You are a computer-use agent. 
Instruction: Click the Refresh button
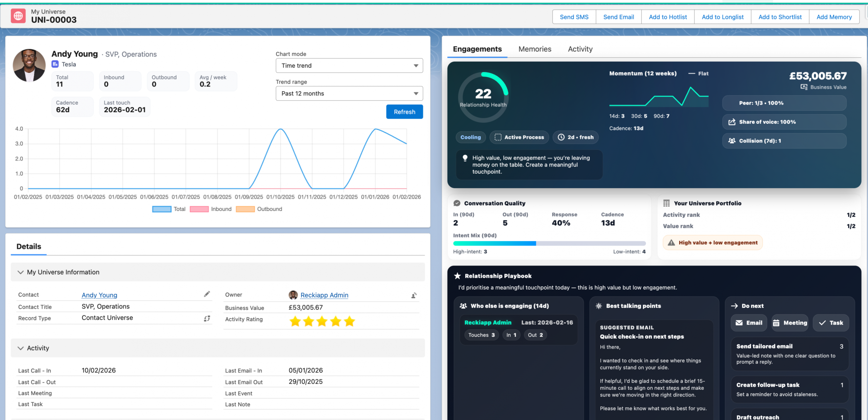coord(404,112)
